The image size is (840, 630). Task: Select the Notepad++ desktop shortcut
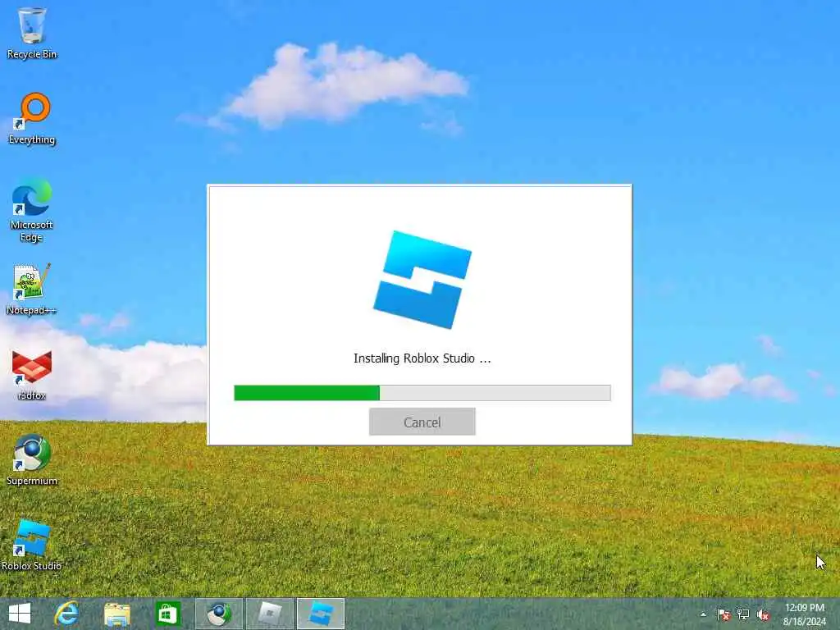pos(32,290)
